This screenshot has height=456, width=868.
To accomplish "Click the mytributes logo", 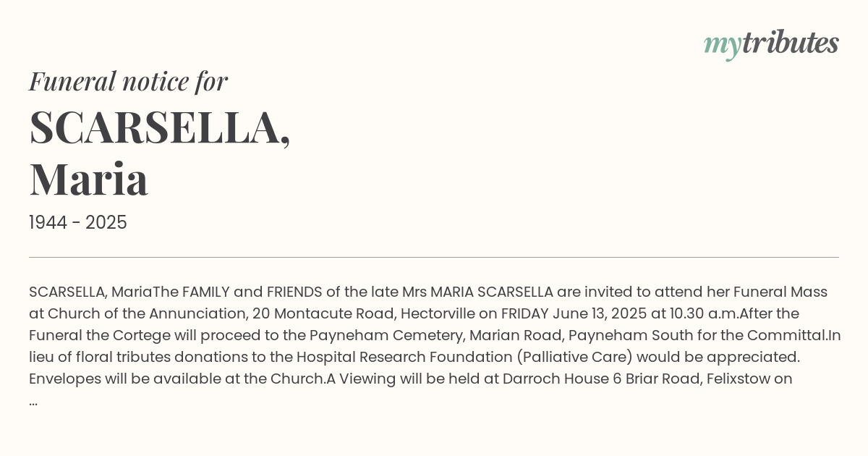I will pos(771,44).
